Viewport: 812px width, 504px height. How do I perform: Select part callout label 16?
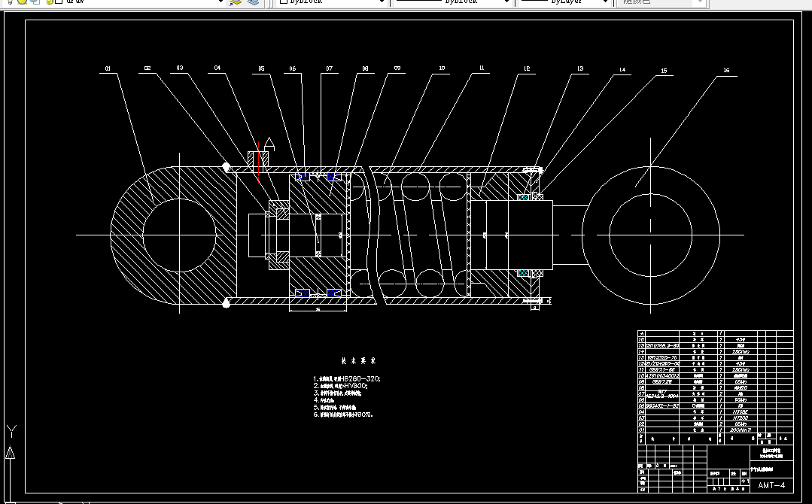(726, 71)
